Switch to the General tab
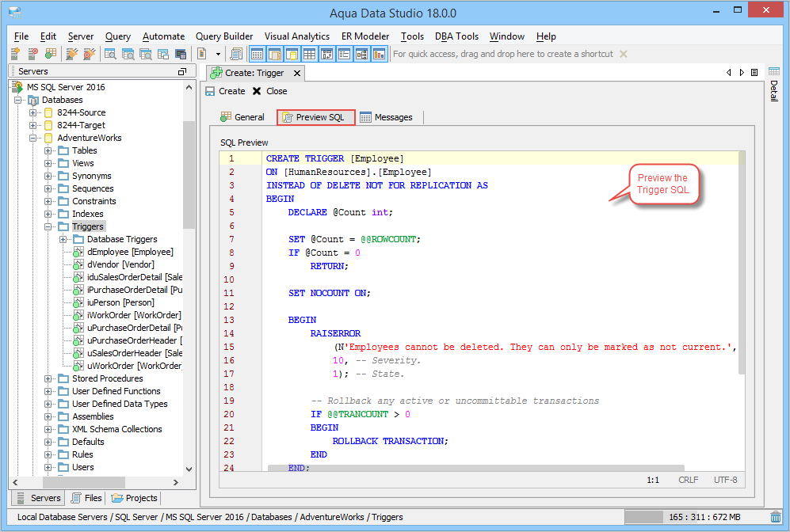Screen dimensions: 790x532 (x=242, y=117)
